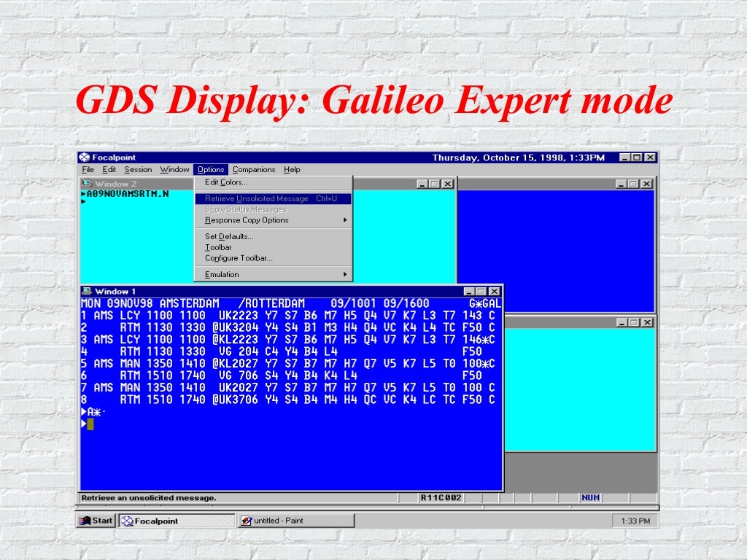The width and height of the screenshot is (747, 560).
Task: Open Configure Toolbar... dialog
Action: (273, 258)
